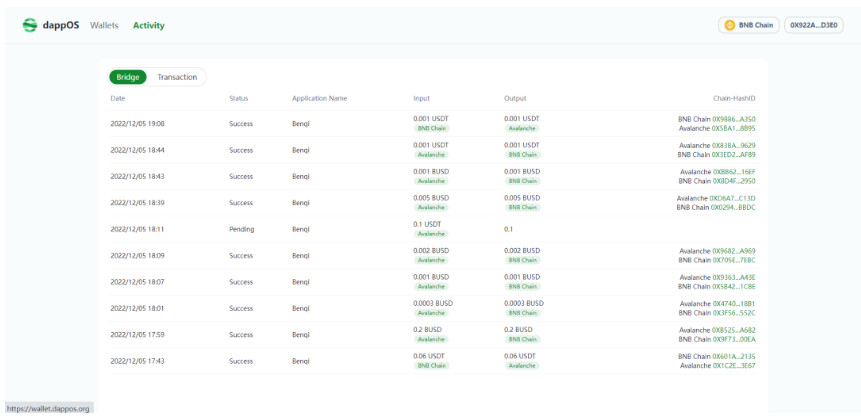Viewport: 861px width, 417px height.
Task: Click the Date column header
Action: point(118,98)
